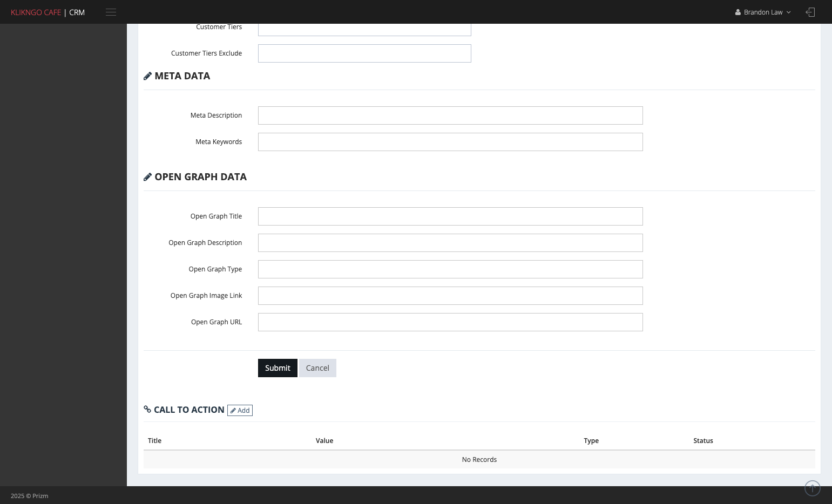This screenshot has width=832, height=504.
Task: Submit the form
Action: pyautogui.click(x=278, y=368)
